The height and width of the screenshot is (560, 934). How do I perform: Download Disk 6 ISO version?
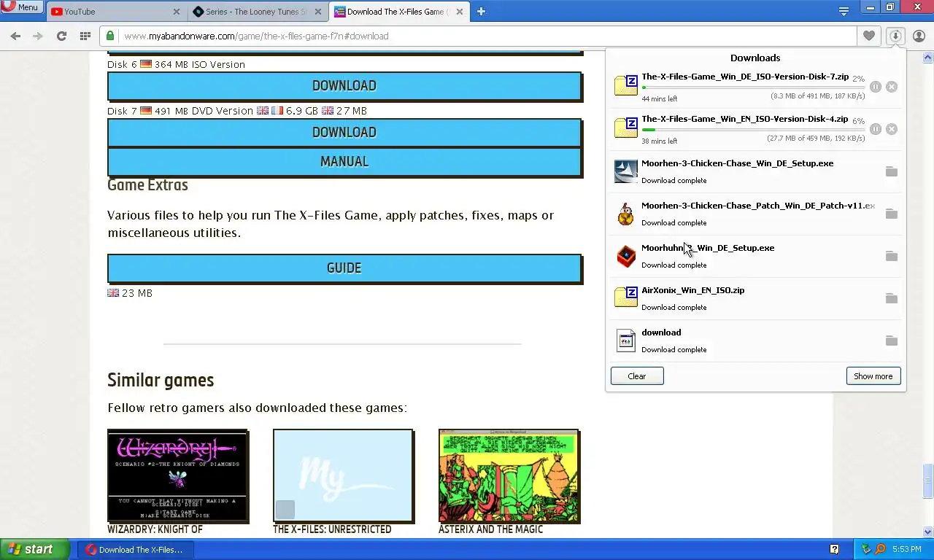tap(344, 86)
